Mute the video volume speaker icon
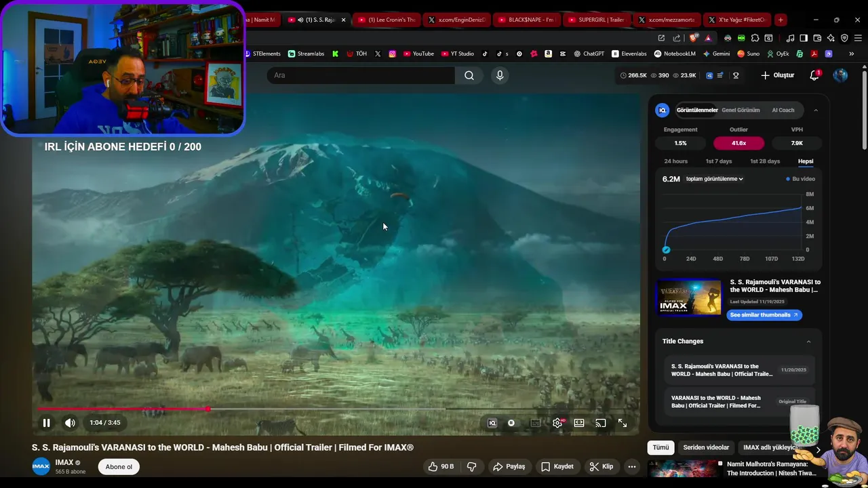Screen dimensions: 868x488 pyautogui.click(x=71, y=423)
